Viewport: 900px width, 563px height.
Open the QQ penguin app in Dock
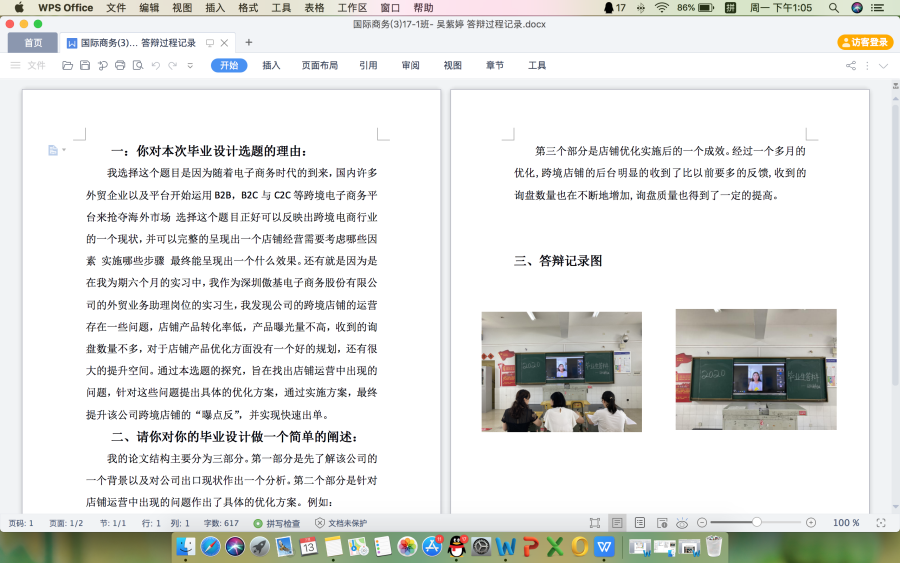457,547
